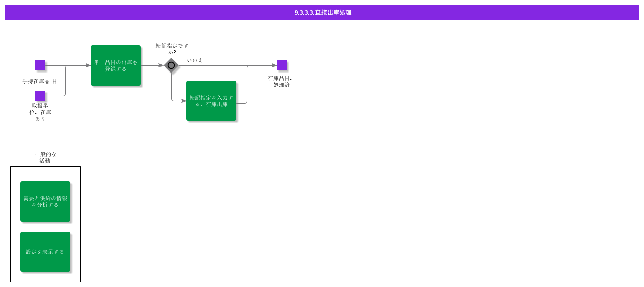The width and height of the screenshot is (644, 287).
Task: Select the 転記指定を入力する、在庫出庫 task box
Action: point(211,101)
